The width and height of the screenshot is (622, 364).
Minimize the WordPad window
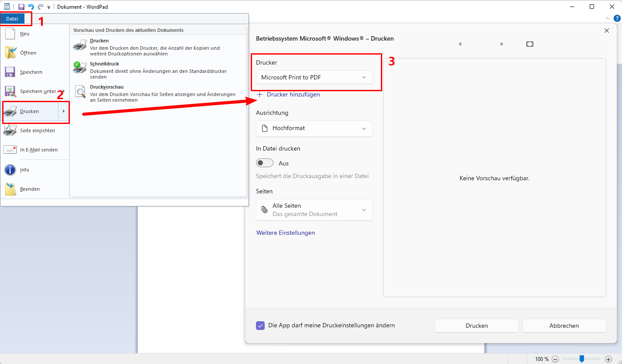coord(572,7)
